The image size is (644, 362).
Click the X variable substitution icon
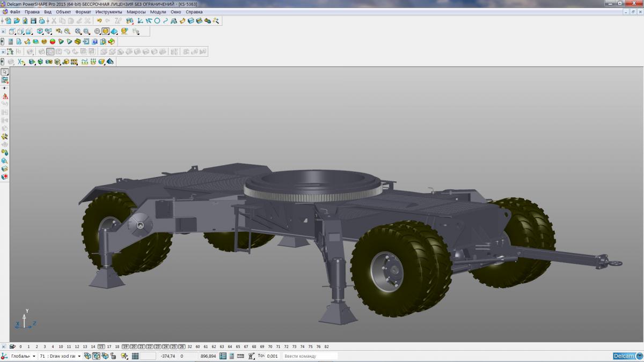pyautogui.click(x=20, y=62)
